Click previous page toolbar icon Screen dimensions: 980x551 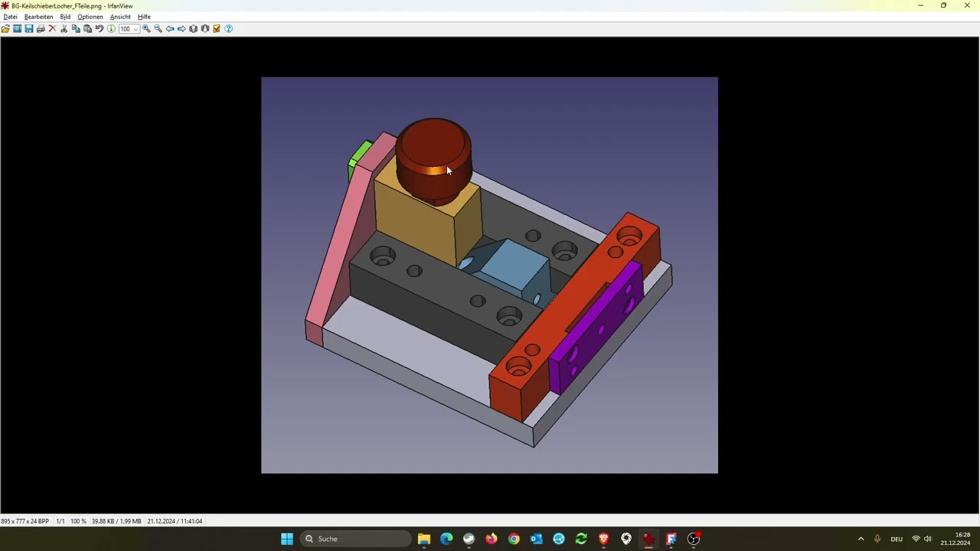click(x=193, y=28)
